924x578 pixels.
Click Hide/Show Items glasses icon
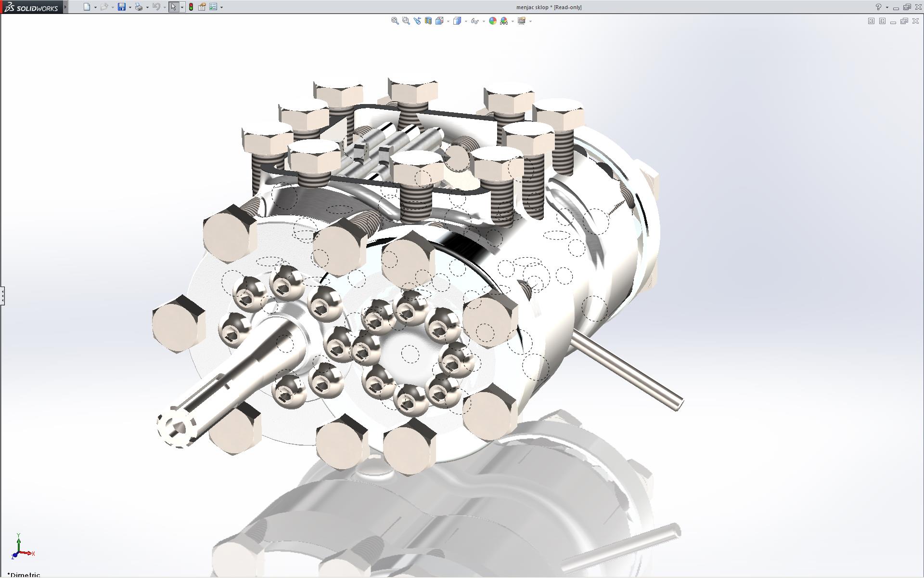click(475, 21)
